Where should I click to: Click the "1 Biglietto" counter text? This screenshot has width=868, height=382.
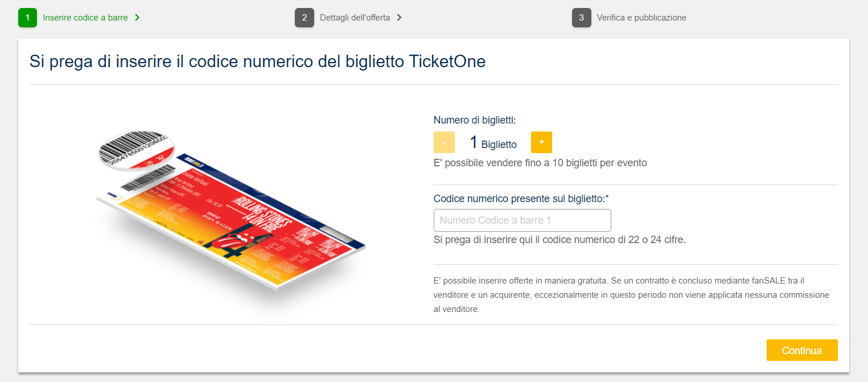(x=493, y=142)
